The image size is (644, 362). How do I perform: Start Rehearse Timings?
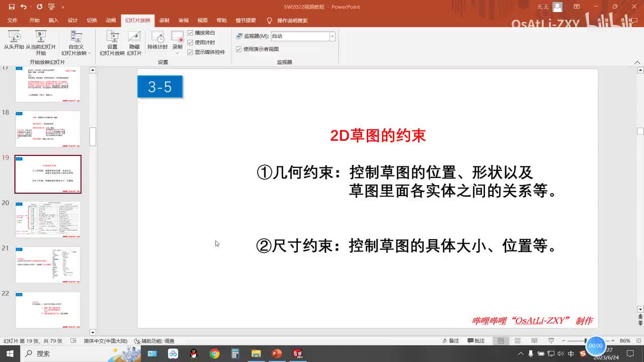[x=157, y=40]
